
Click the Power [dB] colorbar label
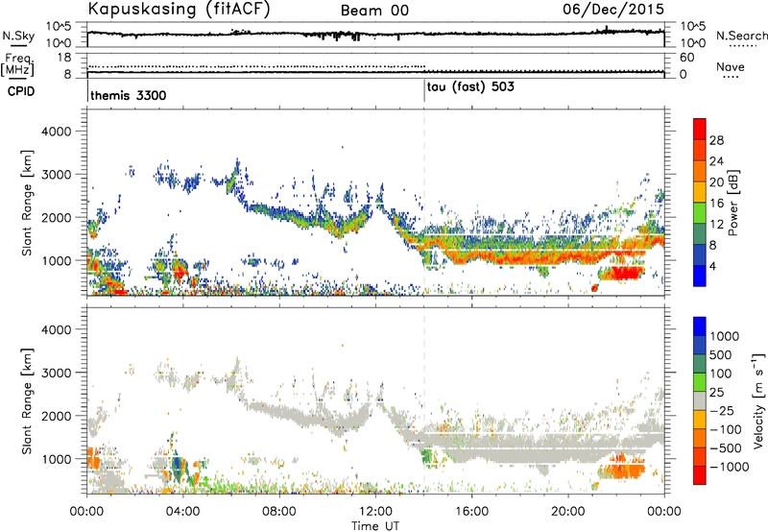(732, 203)
